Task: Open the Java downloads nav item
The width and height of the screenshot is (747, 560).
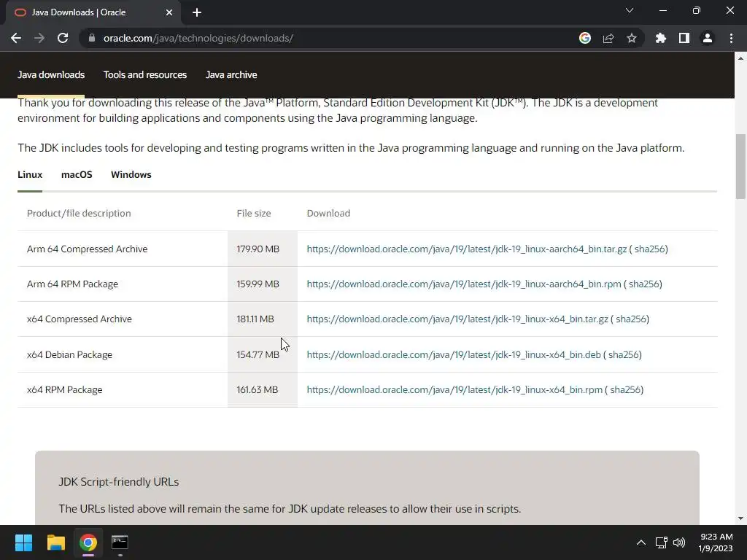Action: pos(51,75)
